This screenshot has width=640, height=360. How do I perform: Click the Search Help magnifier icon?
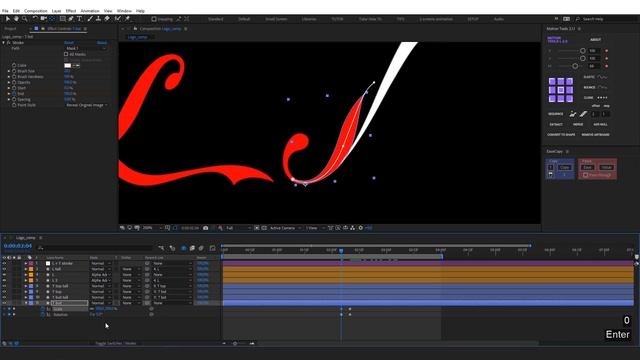tap(578, 19)
